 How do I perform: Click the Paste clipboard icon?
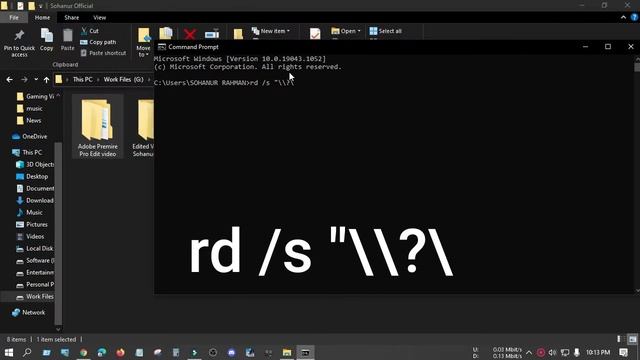(67, 36)
